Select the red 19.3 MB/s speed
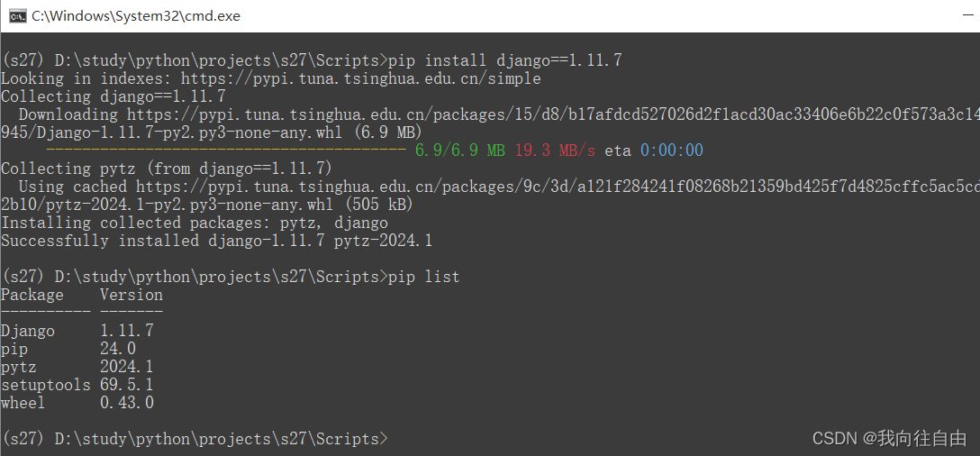980x456 pixels. click(x=555, y=150)
